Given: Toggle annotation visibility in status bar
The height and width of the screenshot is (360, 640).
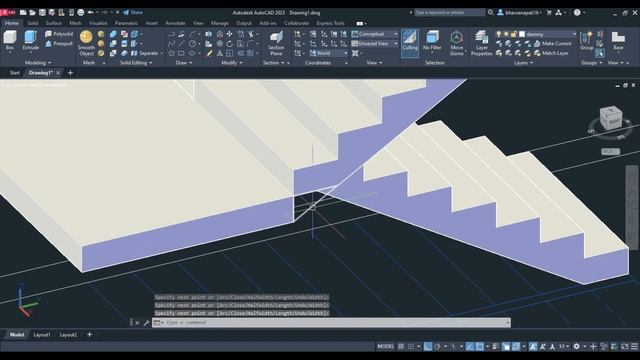Looking at the screenshot, I should (533, 346).
